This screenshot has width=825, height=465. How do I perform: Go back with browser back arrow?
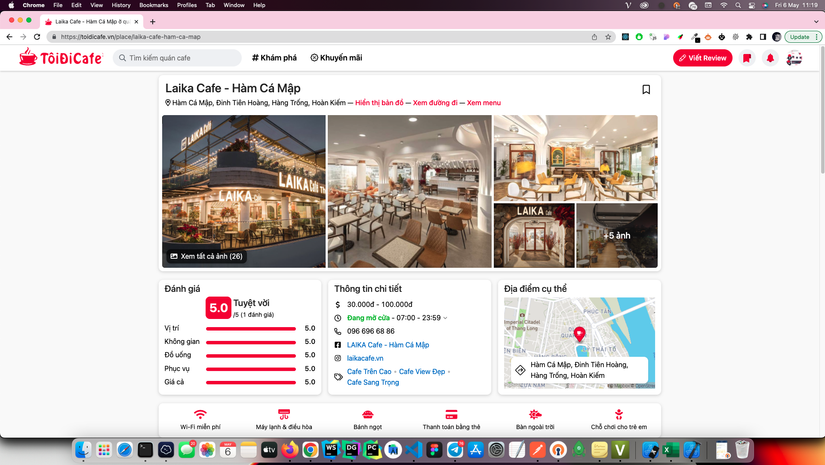tap(9, 37)
